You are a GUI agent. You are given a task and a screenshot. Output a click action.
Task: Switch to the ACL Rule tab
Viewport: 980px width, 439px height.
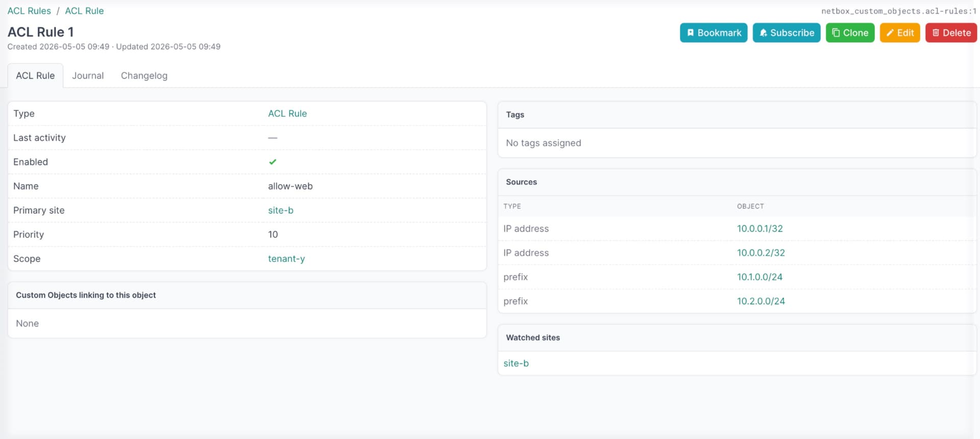pyautogui.click(x=35, y=75)
